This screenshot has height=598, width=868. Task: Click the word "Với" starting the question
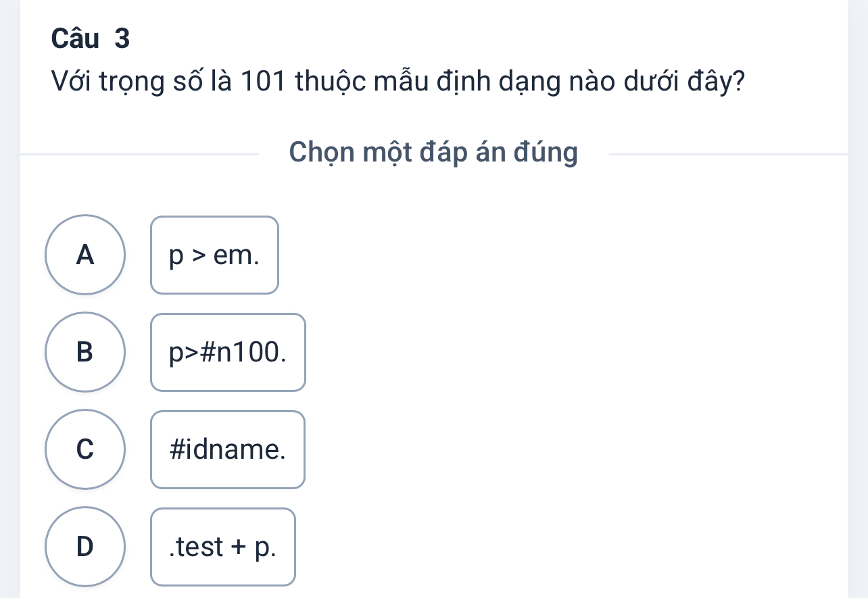(71, 84)
